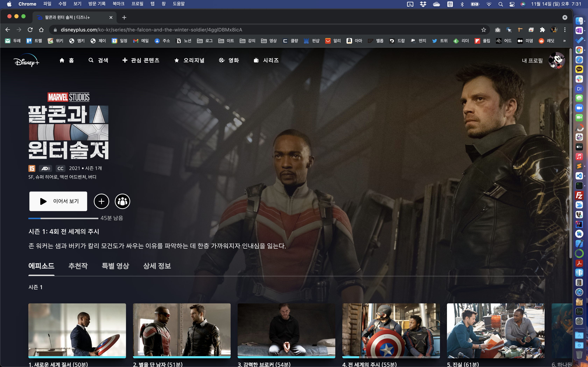Expand hidden bookmarks chevron
The image size is (588, 367).
(x=564, y=41)
